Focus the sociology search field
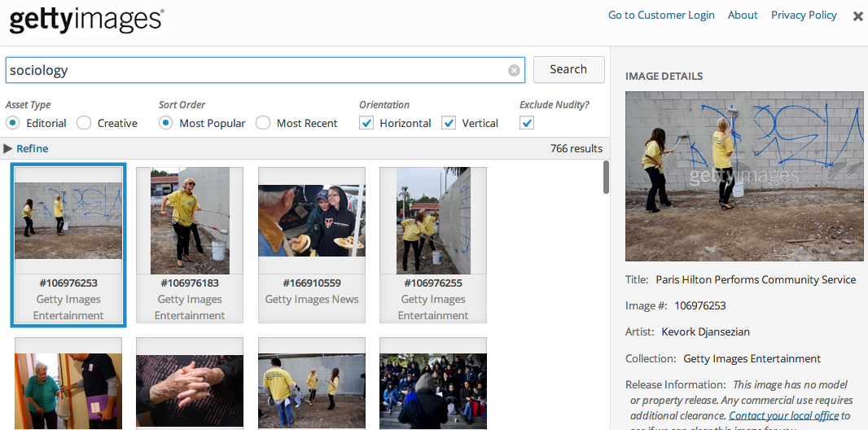 [252, 70]
